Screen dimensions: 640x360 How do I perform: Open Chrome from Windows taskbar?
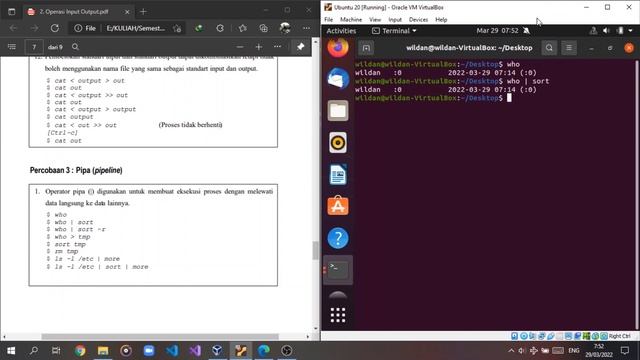(80, 351)
